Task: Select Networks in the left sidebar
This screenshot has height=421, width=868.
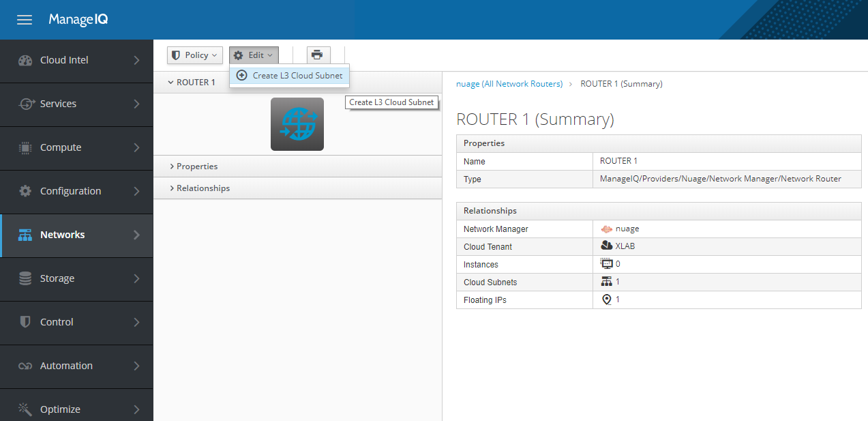Action: click(63, 234)
